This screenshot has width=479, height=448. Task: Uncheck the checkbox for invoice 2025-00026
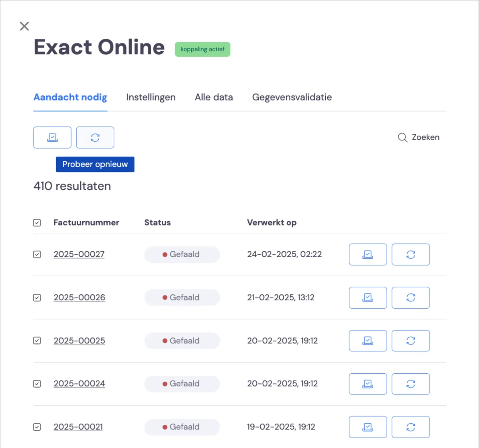click(x=37, y=297)
